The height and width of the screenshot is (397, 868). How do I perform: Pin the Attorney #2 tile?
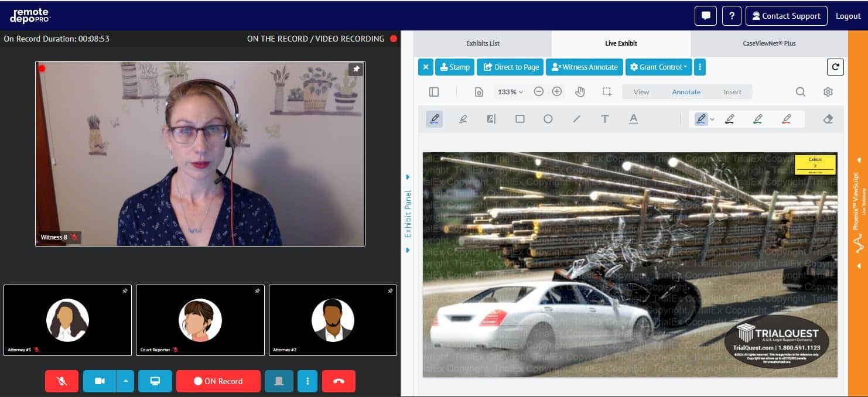[390, 290]
